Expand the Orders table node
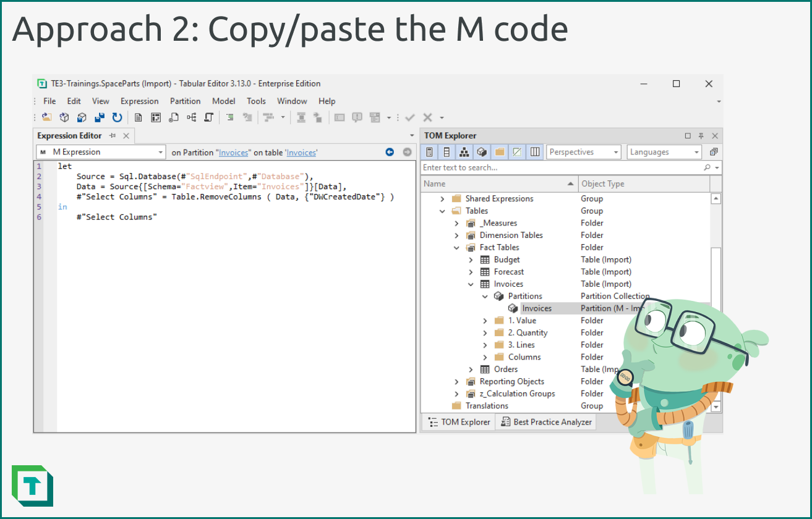 click(471, 369)
